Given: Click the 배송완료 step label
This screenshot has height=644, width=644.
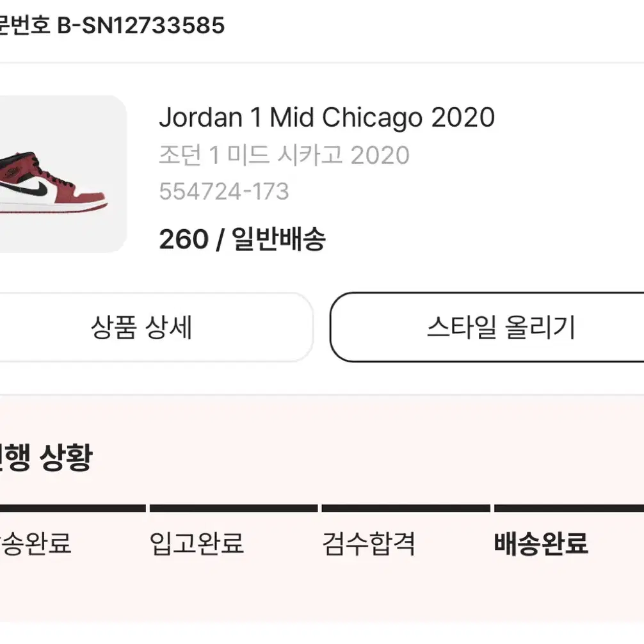Looking at the screenshot, I should pyautogui.click(x=541, y=543).
